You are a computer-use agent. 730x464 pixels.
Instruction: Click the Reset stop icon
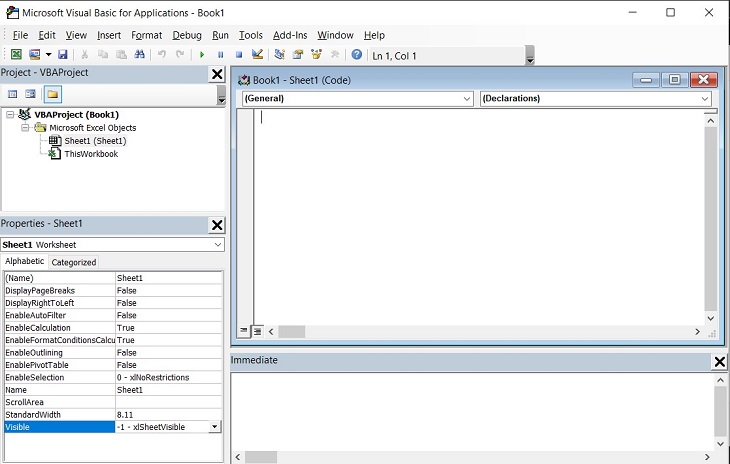pyautogui.click(x=239, y=54)
